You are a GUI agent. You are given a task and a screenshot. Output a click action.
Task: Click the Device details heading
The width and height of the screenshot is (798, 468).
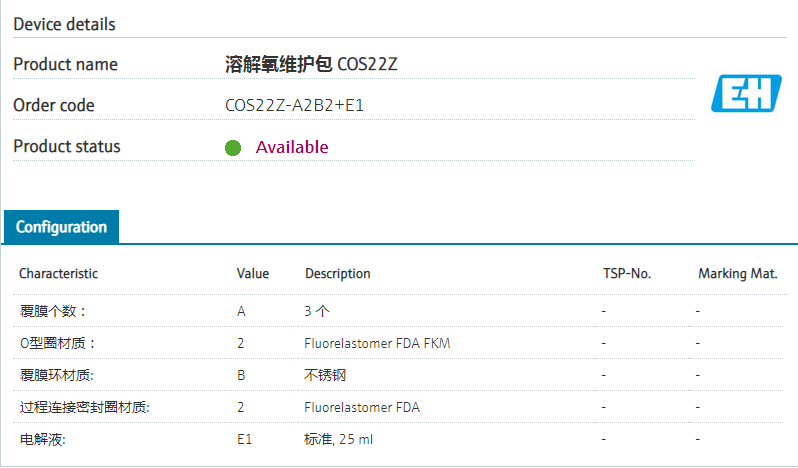coord(64,24)
